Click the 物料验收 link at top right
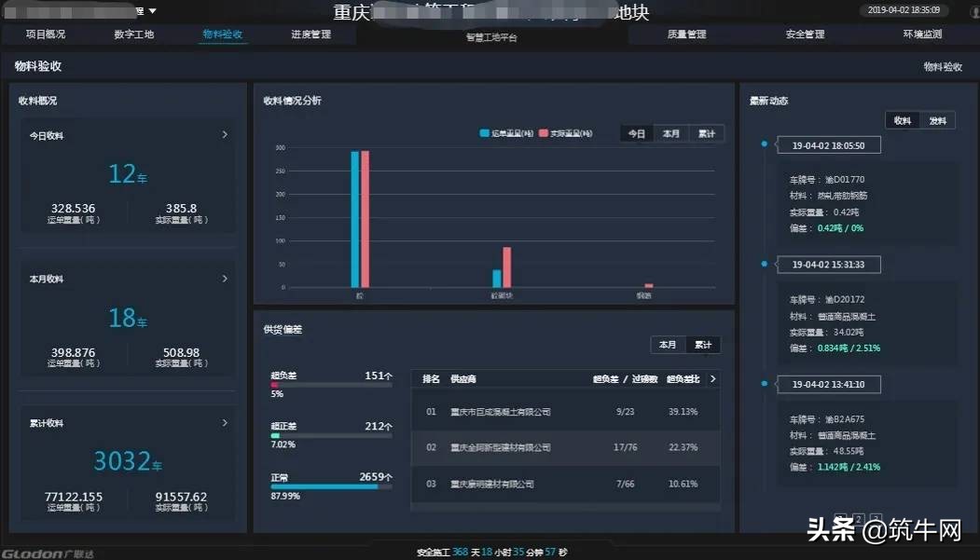The width and height of the screenshot is (980, 560). tap(944, 67)
